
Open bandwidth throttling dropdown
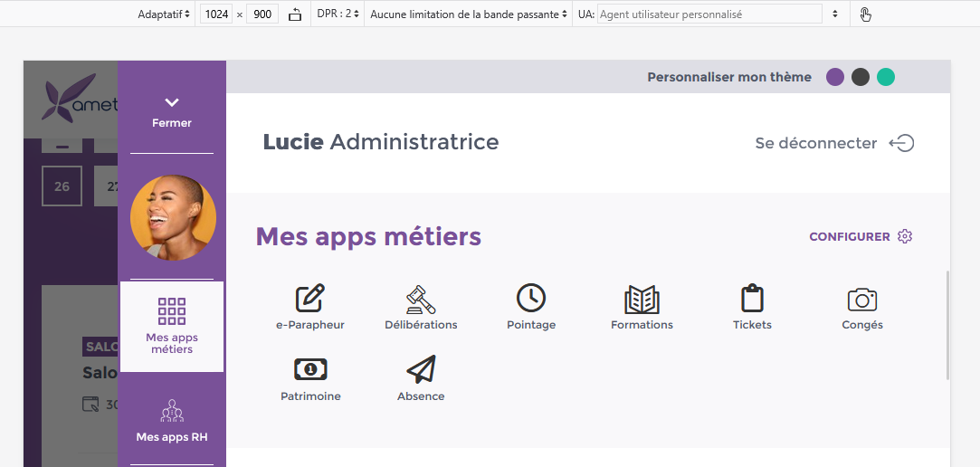tap(469, 14)
